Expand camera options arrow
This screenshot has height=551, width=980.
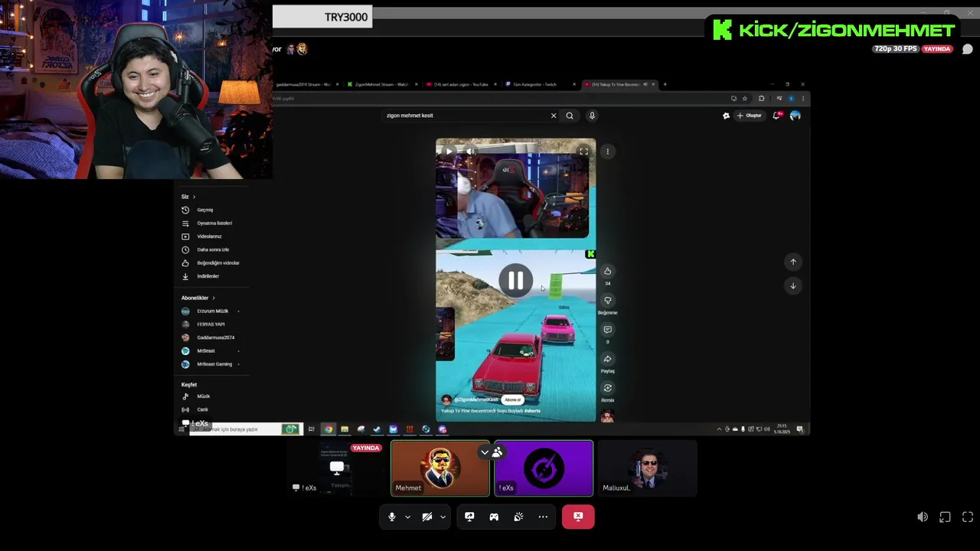443,517
